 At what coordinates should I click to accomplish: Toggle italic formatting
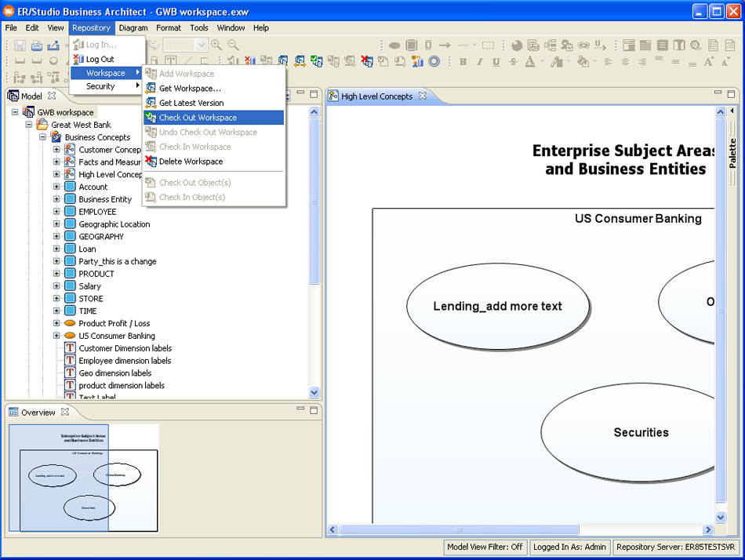coord(479,61)
